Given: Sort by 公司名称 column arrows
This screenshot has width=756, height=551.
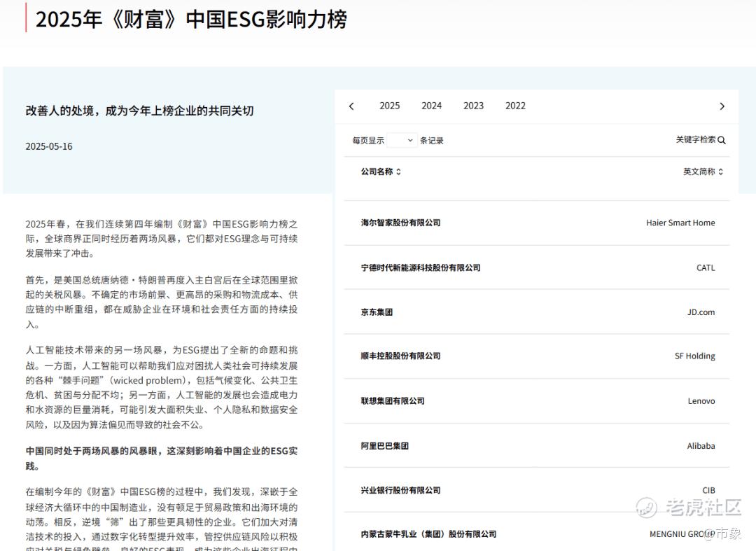Looking at the screenshot, I should click(398, 172).
